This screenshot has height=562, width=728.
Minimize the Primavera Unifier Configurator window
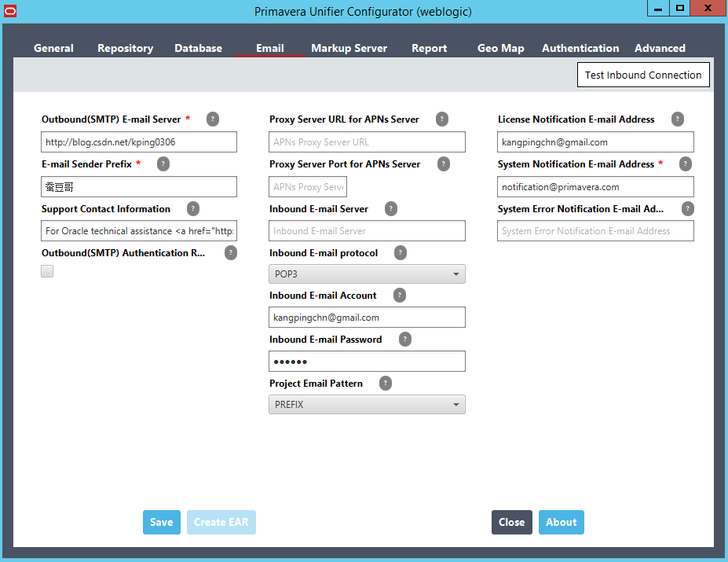(x=658, y=9)
